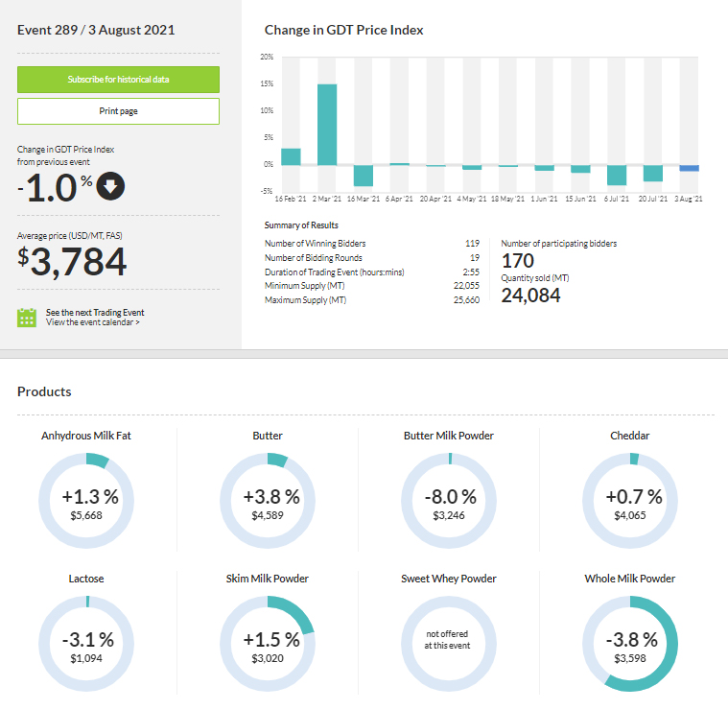
Task: Click the 16 Feb '21 chart bar
Action: click(291, 156)
